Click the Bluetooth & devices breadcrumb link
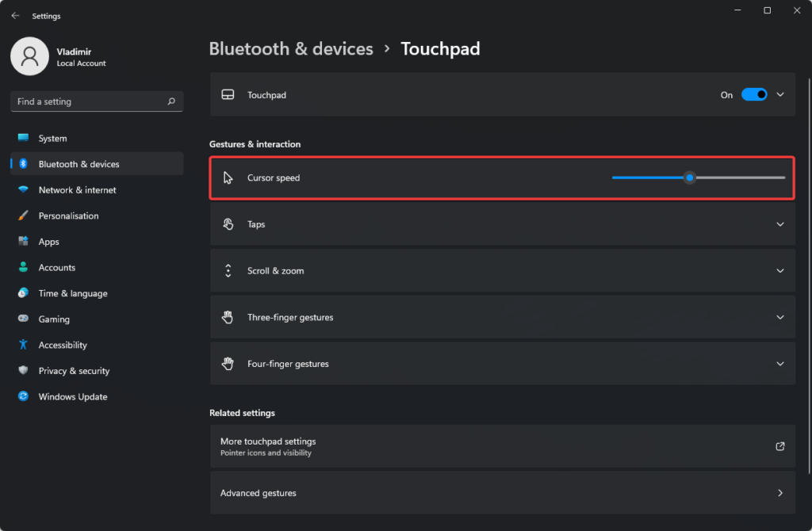Screen dimensions: 812x531 [x=291, y=48]
